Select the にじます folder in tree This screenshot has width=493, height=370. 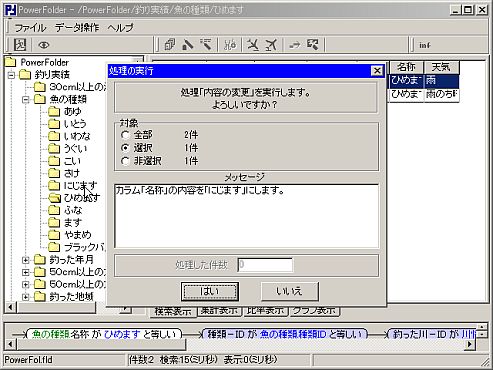pyautogui.click(x=80, y=185)
